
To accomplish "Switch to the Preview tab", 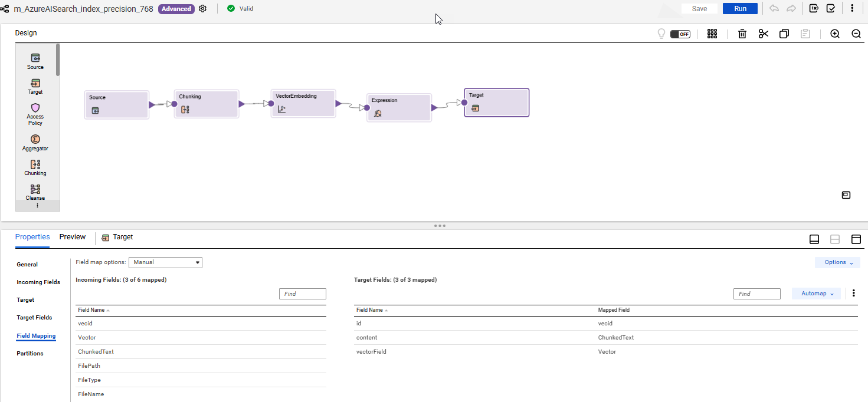I will click(73, 237).
